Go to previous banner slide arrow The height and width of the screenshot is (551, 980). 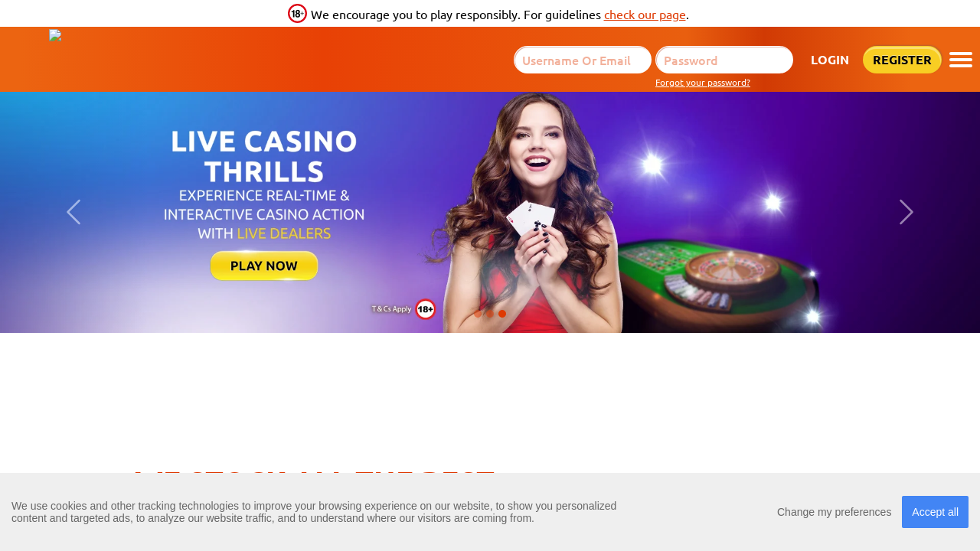(73, 212)
